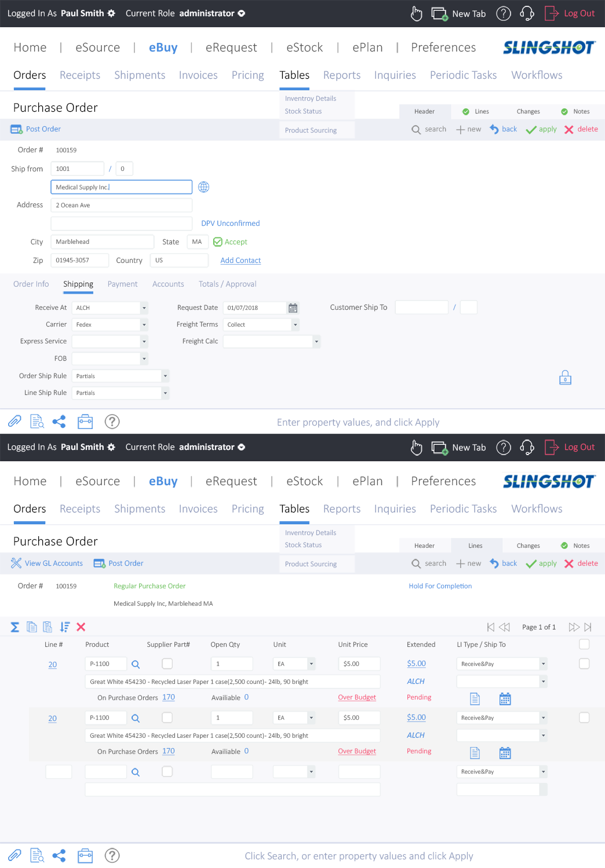The width and height of the screenshot is (605, 868).
Task: Click the City field containing Marblehead
Action: pyautogui.click(x=103, y=242)
